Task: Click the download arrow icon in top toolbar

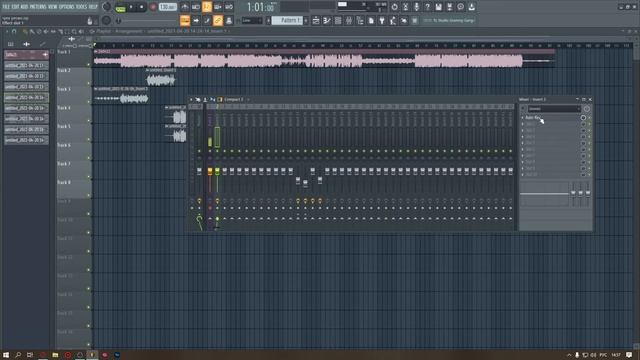Action: click(471, 7)
